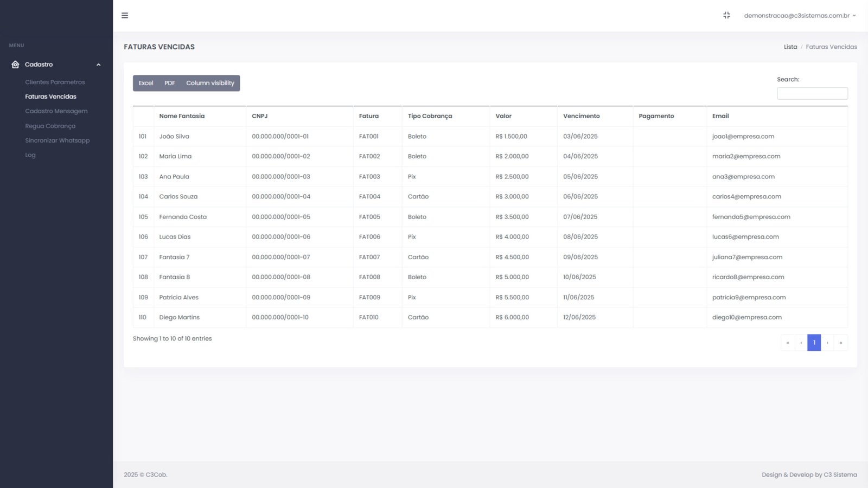Go to last page arrow
Image resolution: width=868 pixels, height=488 pixels.
point(841,343)
